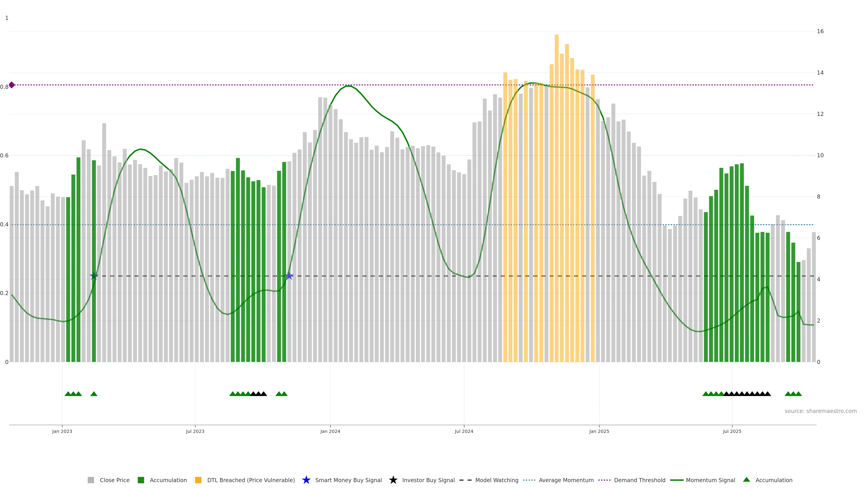Click the Jan 2023 axis label

pyautogui.click(x=62, y=431)
